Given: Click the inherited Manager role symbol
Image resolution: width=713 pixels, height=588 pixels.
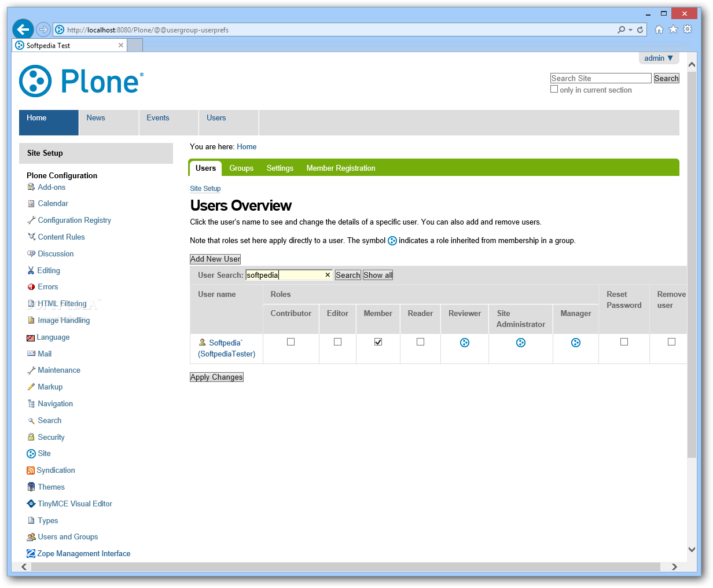Looking at the screenshot, I should 576,343.
